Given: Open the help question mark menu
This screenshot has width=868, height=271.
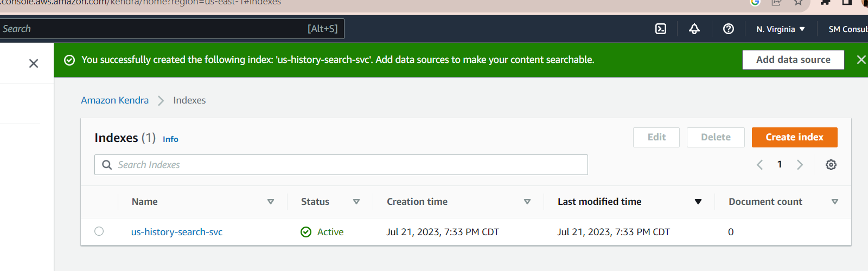Looking at the screenshot, I should tap(729, 29).
